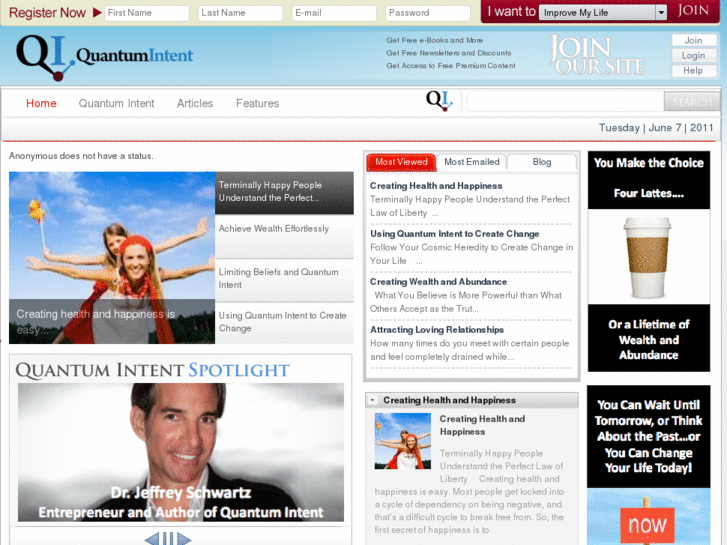Click 'Get Free Newsletters and Discounts' text
The image size is (727, 545).
click(449, 53)
